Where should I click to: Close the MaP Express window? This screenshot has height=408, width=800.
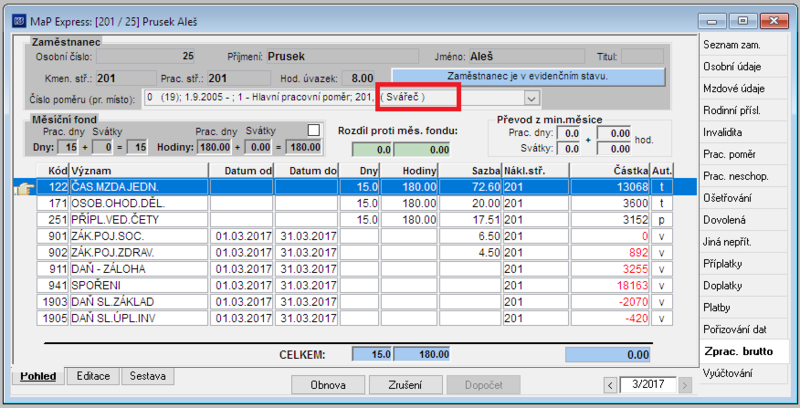click(774, 21)
